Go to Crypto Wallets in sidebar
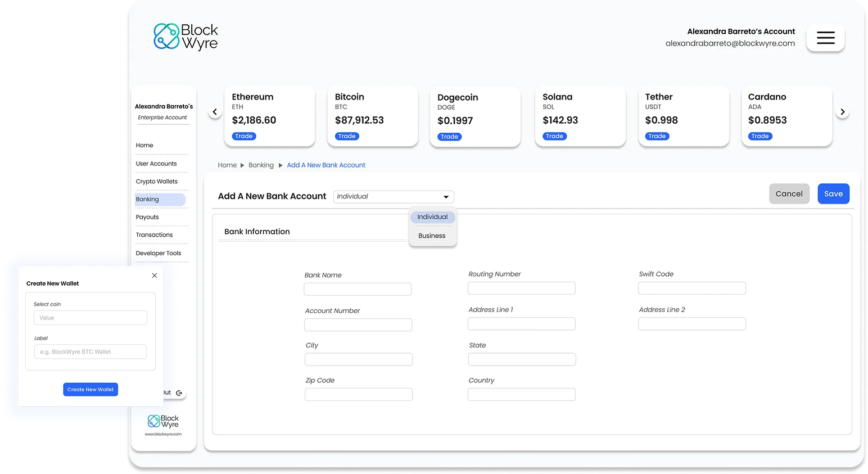 coord(157,182)
